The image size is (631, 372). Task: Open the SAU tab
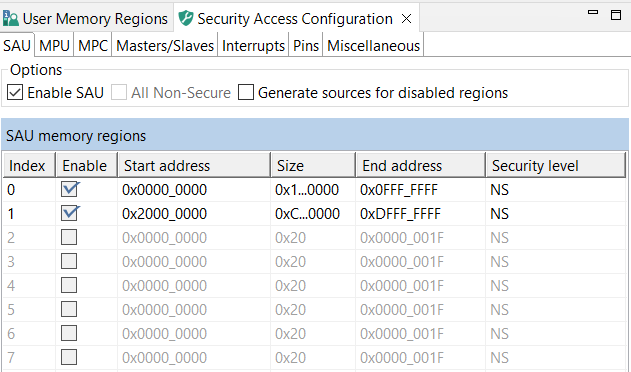tap(17, 45)
